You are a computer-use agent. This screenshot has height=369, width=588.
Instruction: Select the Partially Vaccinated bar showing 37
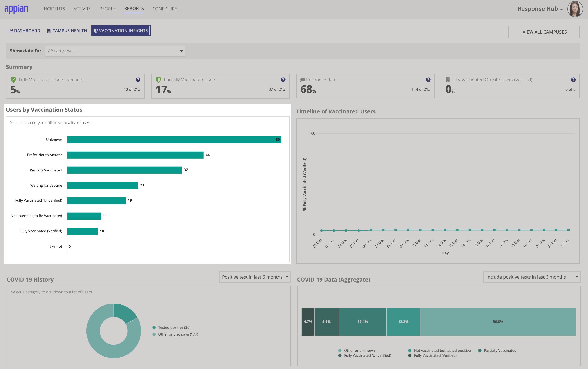124,170
